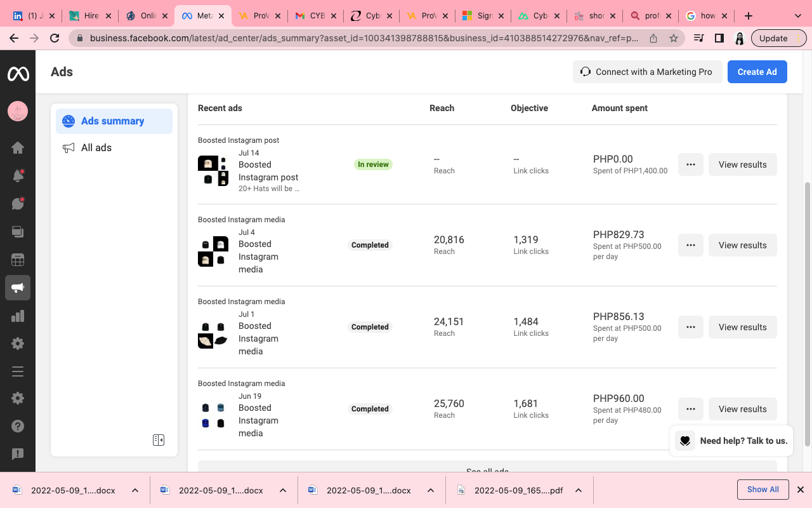Open Need help? Talk to us chat
The width and height of the screenshot is (812, 508).
coord(731,441)
